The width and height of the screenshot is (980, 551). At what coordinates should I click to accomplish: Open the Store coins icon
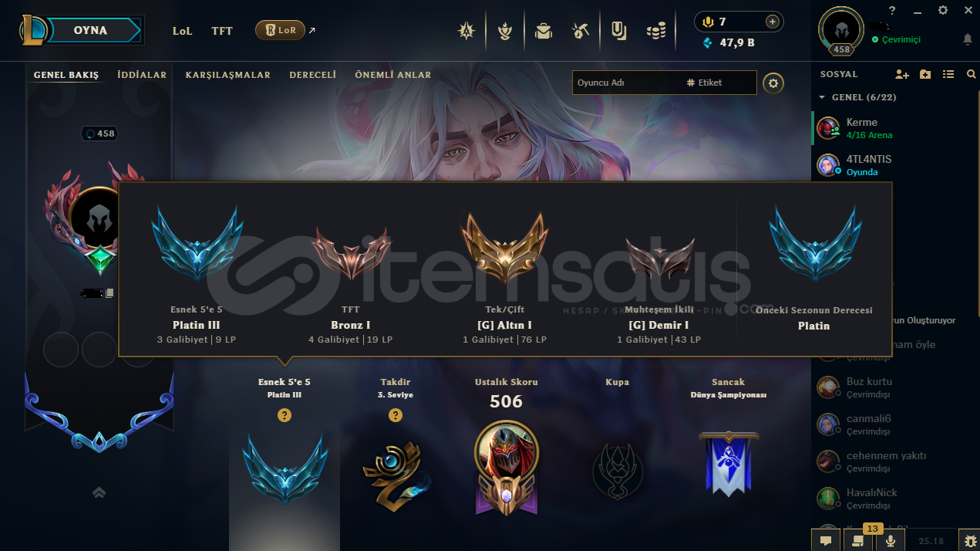656,31
